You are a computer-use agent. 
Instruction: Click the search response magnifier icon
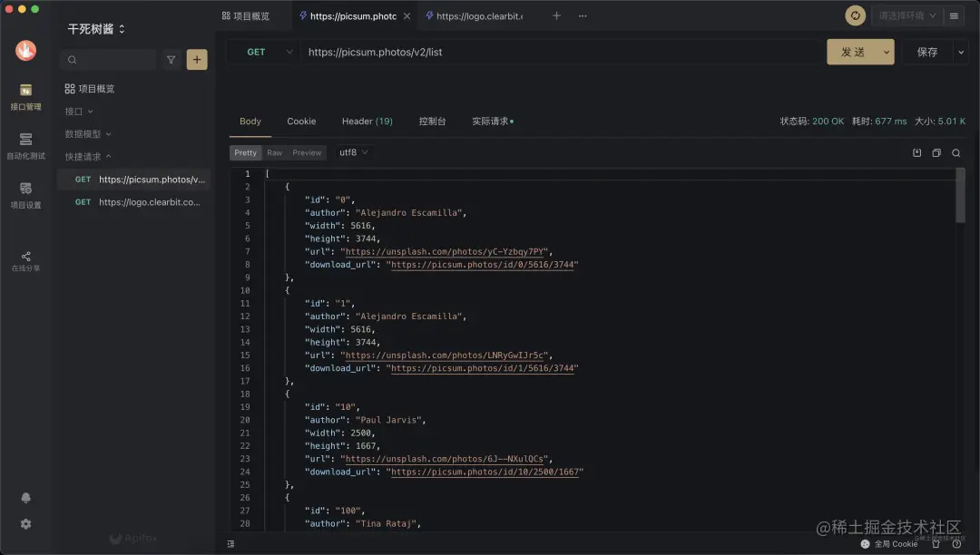click(x=955, y=153)
